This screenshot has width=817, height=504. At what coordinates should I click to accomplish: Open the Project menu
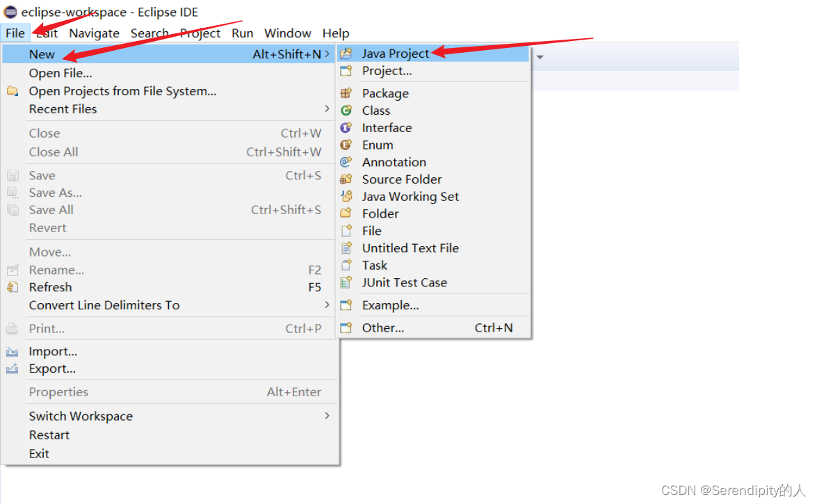coord(200,33)
